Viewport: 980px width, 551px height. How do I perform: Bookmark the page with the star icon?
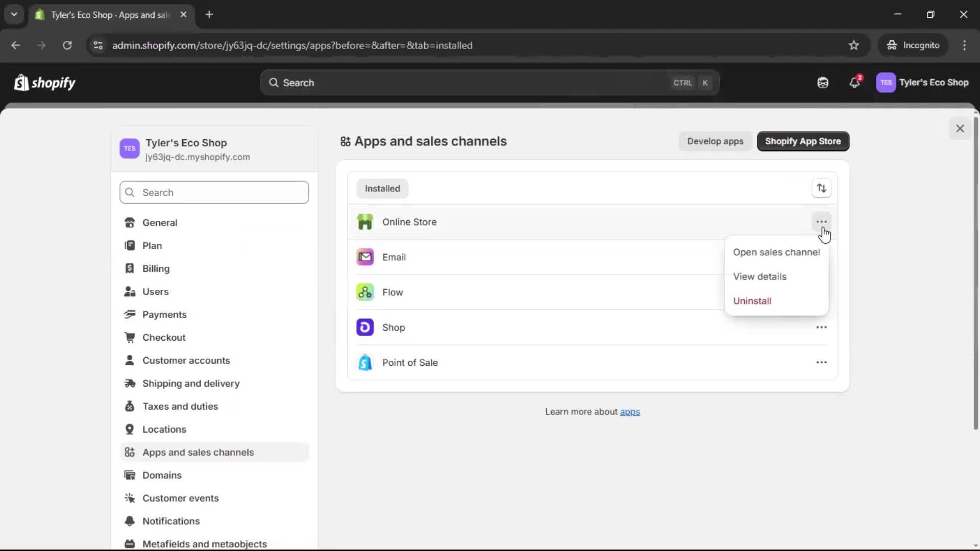point(854,45)
